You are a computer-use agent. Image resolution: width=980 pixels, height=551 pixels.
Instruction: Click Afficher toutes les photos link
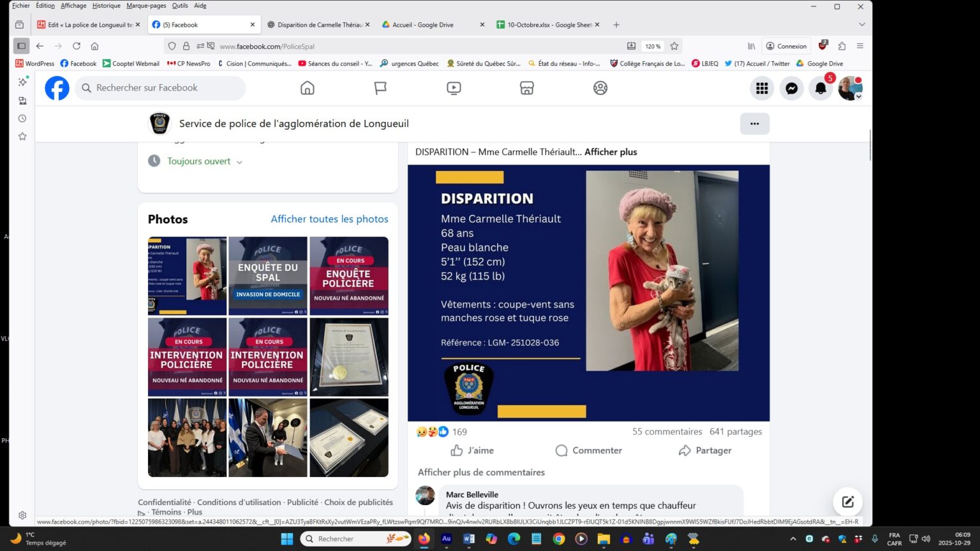tap(329, 219)
